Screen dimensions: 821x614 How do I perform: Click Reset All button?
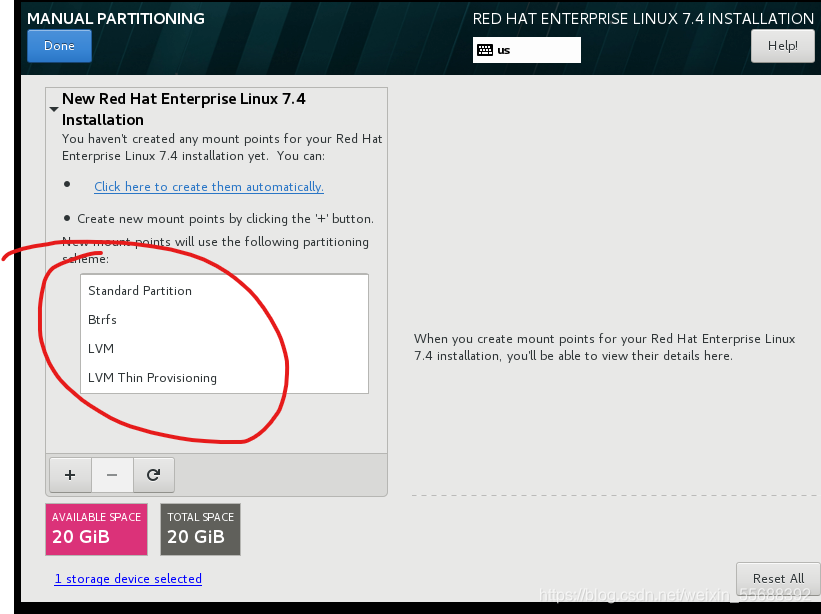point(778,578)
